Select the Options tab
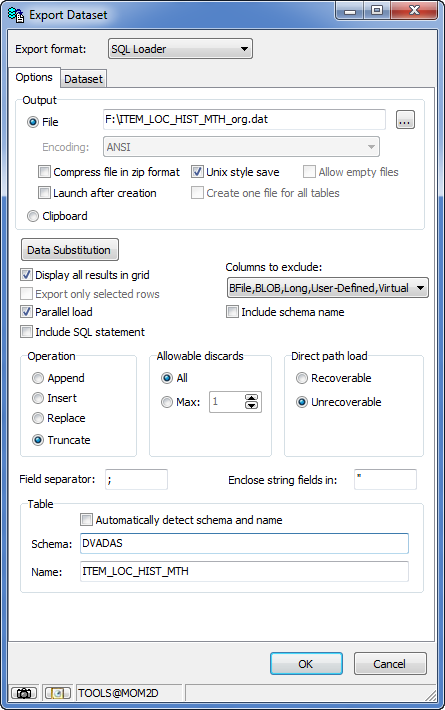This screenshot has width=445, height=710. pos(34,77)
